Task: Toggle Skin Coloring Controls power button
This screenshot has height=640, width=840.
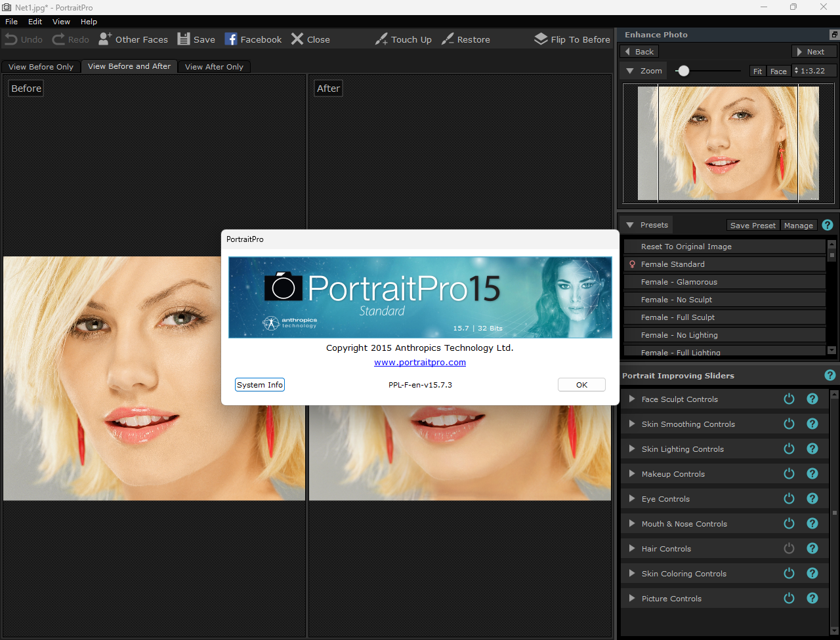Action: pyautogui.click(x=789, y=574)
